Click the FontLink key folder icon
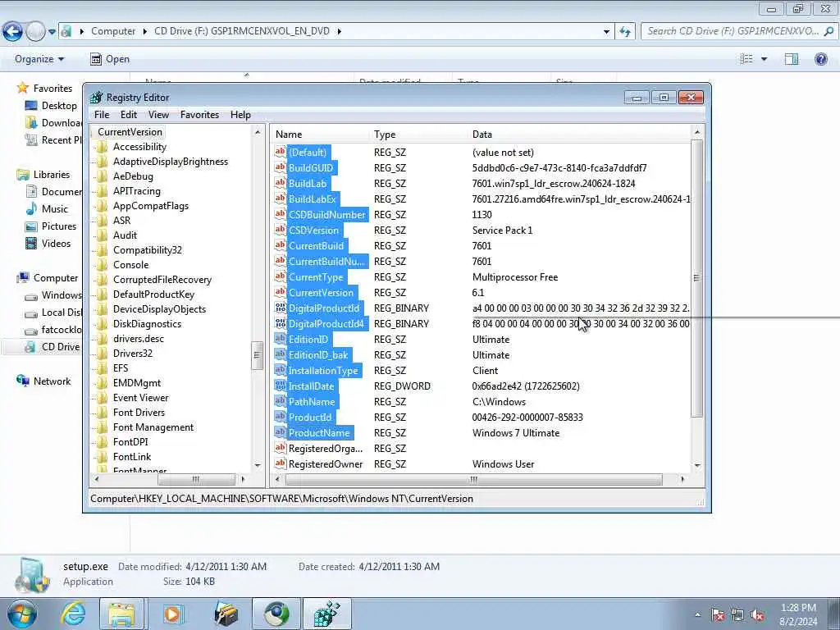The height and width of the screenshot is (630, 840). click(x=102, y=456)
